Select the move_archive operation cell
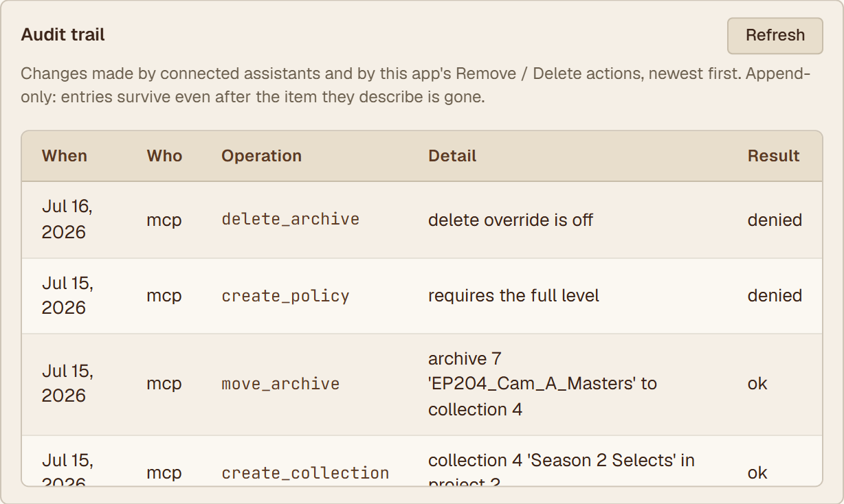Viewport: 844px width, 504px height. pos(280,384)
